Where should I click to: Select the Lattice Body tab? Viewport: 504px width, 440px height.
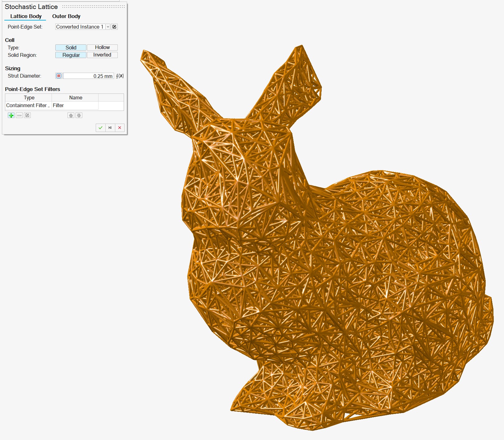click(x=26, y=16)
